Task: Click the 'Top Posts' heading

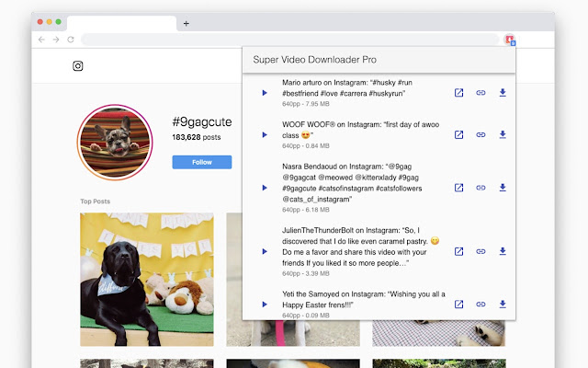Action: click(95, 201)
